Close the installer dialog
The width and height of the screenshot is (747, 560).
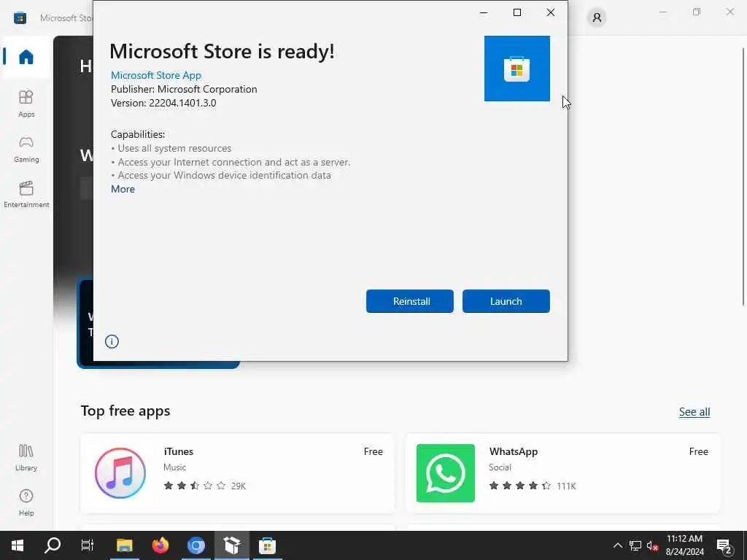click(550, 13)
